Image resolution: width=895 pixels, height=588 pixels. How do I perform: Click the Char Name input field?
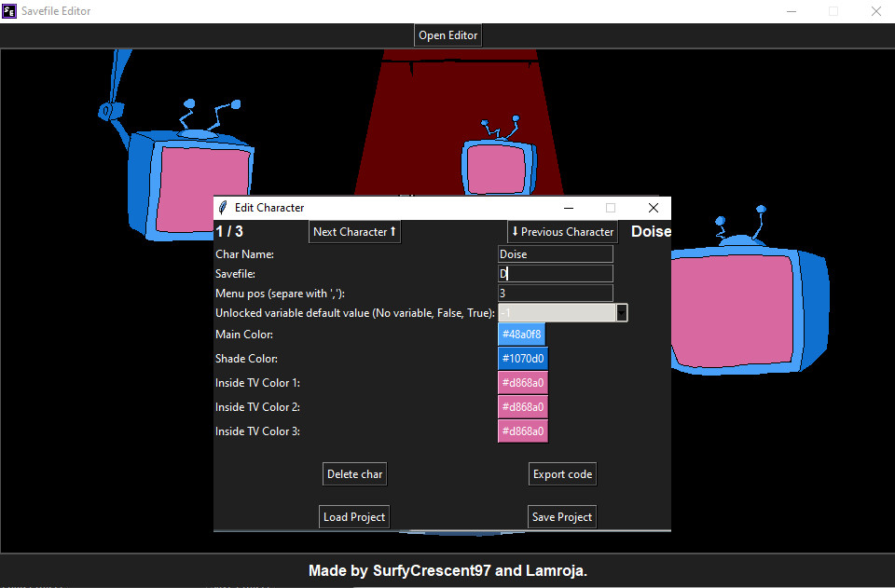[x=556, y=254]
